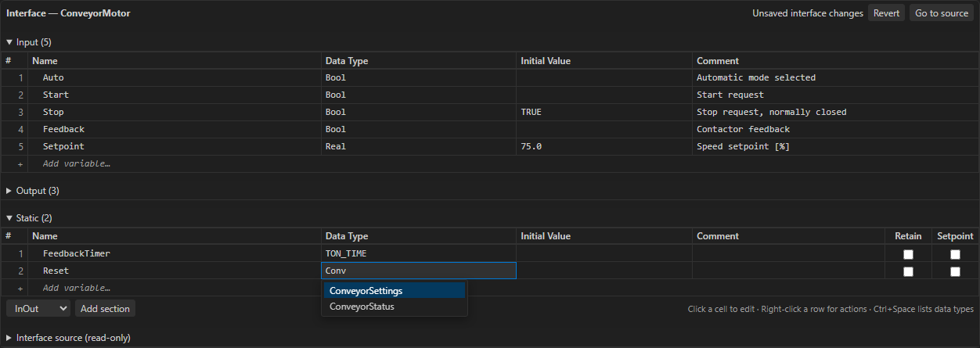Screen dimensions: 980x348
Task: Collapse the Static (2) section
Action: pyautogui.click(x=29, y=218)
